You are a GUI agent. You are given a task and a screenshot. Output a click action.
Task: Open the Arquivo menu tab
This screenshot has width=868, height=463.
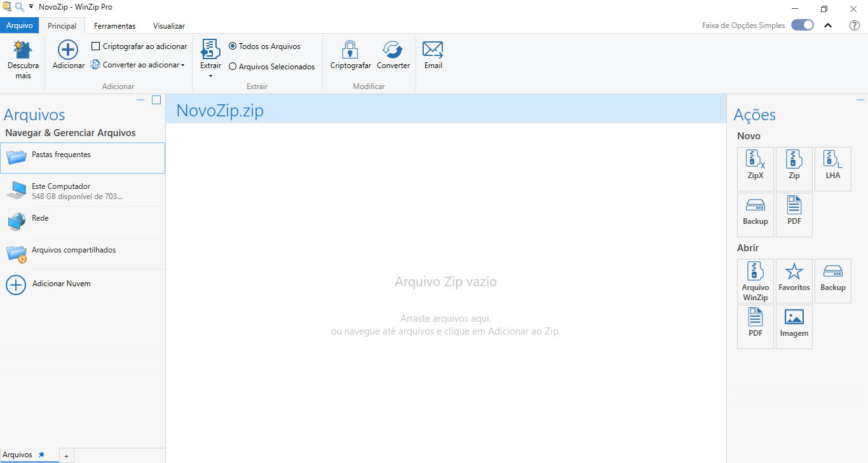[x=19, y=26]
